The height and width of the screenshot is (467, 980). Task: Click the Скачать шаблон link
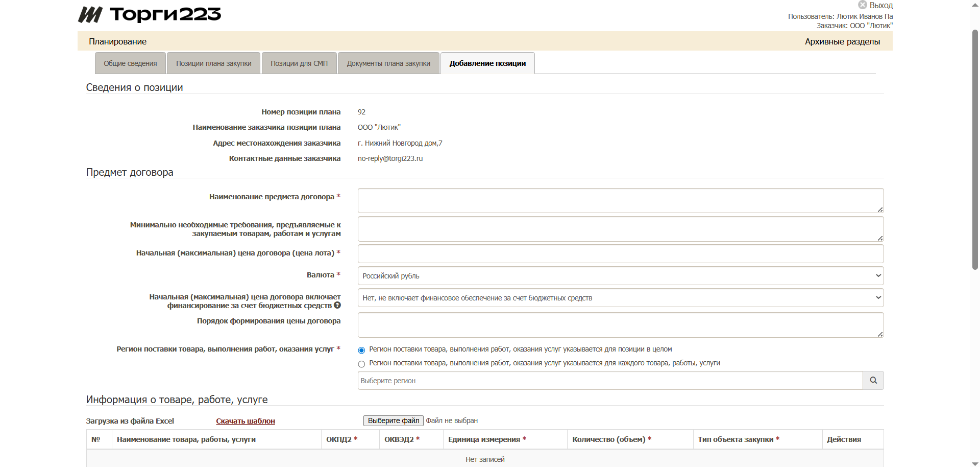point(246,421)
